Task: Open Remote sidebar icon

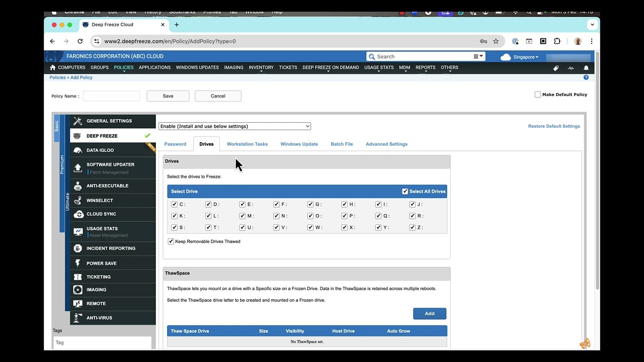Action: tap(77, 304)
